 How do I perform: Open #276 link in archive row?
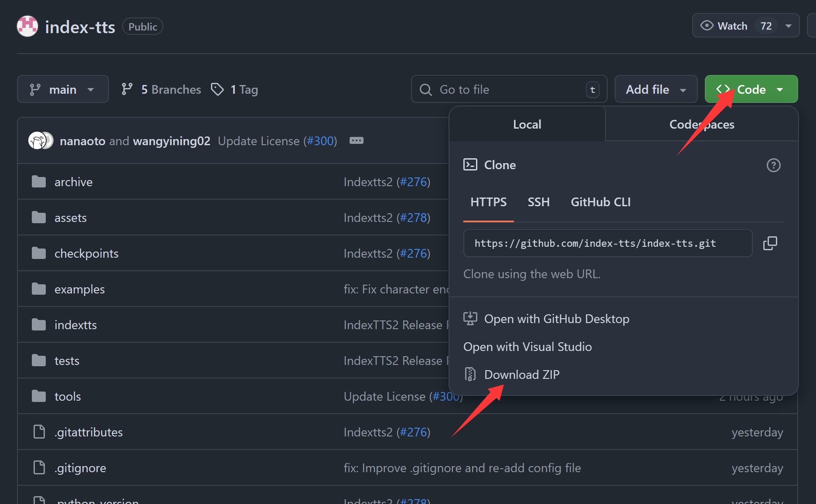(x=414, y=182)
